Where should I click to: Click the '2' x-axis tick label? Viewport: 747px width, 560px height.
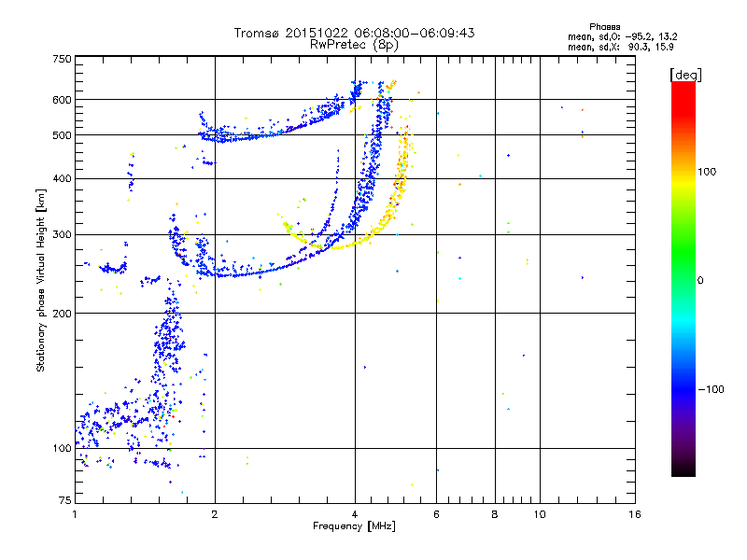(215, 514)
